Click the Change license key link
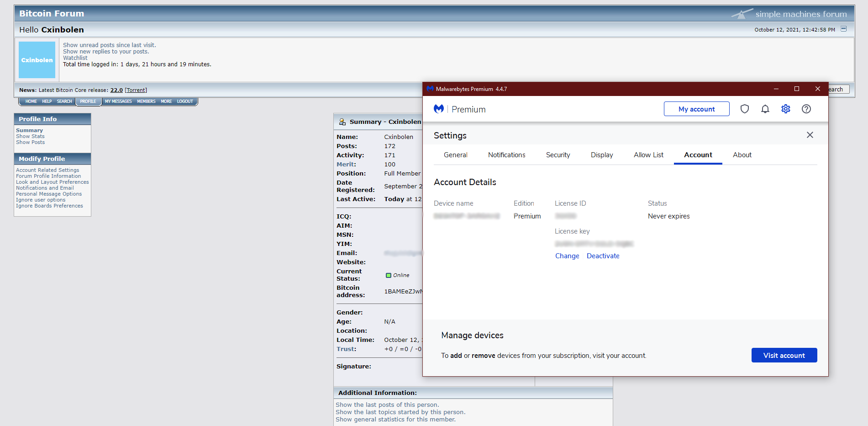The image size is (868, 426). 567,256
